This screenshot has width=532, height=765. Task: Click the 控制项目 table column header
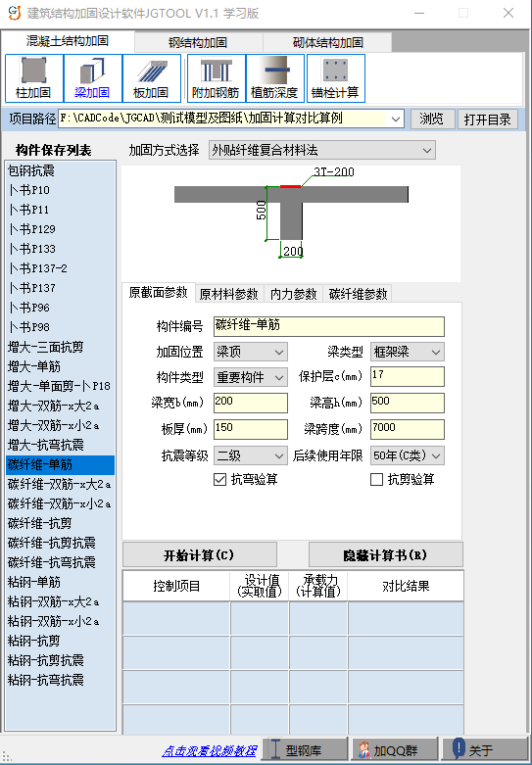tap(176, 586)
